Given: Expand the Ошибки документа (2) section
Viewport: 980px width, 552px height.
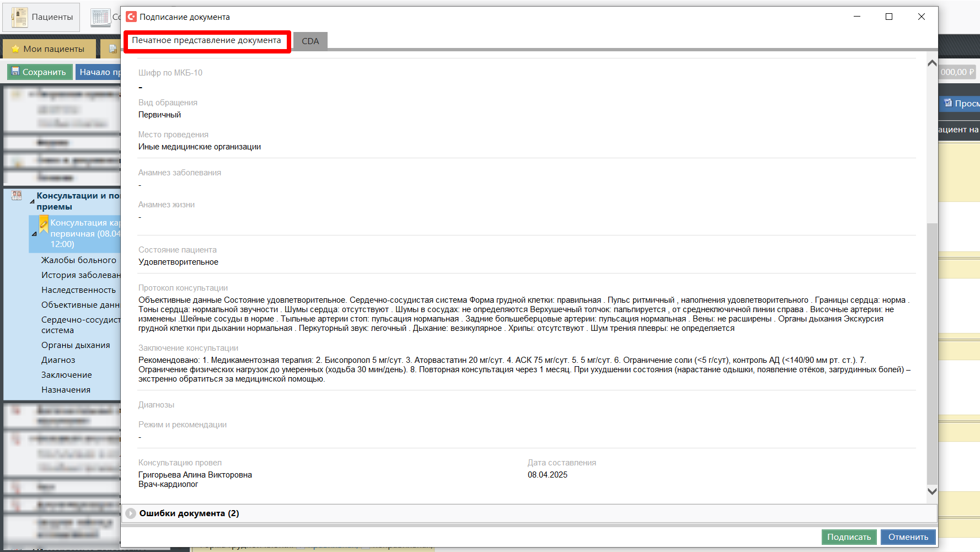Looking at the screenshot, I should [x=131, y=513].
